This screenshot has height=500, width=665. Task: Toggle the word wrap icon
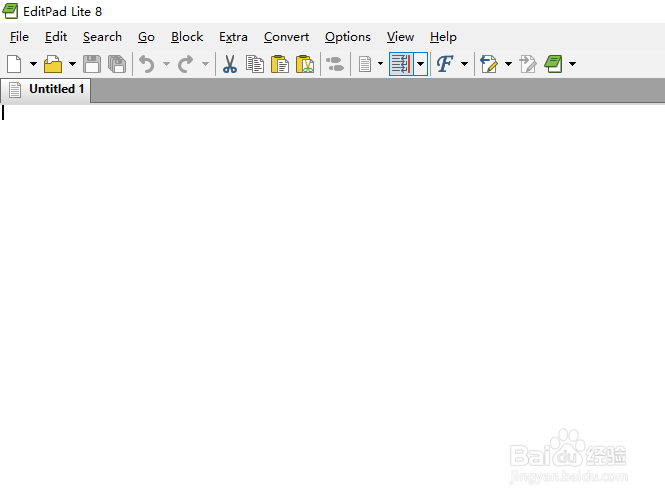[401, 64]
